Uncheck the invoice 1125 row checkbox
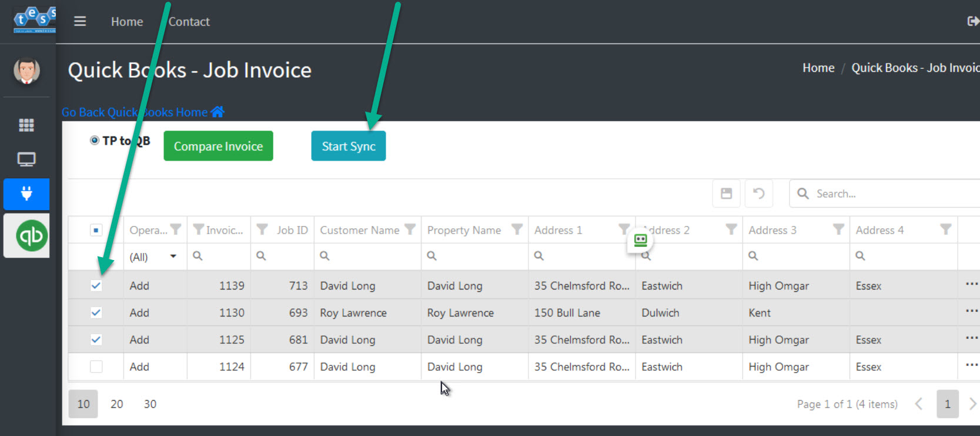This screenshot has width=980, height=436. [96, 340]
